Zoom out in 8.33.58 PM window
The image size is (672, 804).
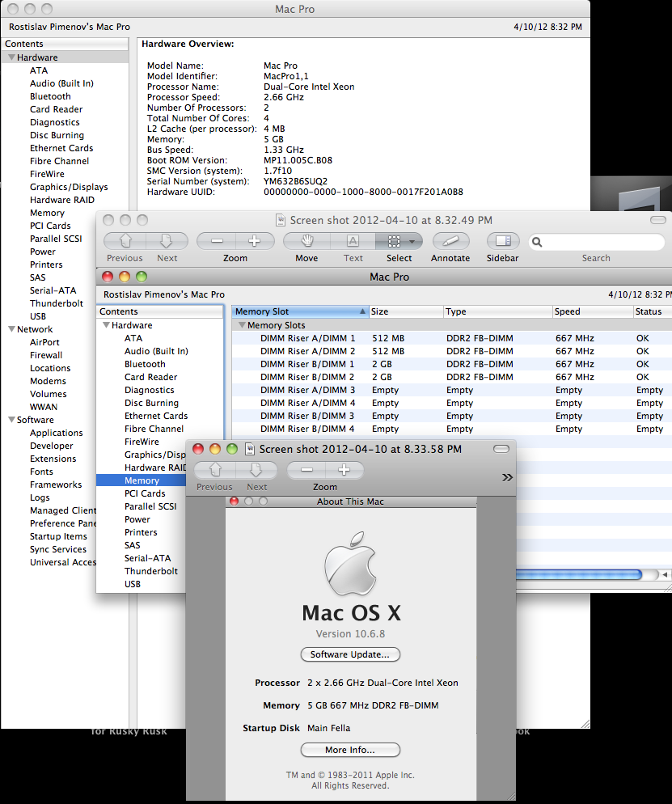(306, 470)
